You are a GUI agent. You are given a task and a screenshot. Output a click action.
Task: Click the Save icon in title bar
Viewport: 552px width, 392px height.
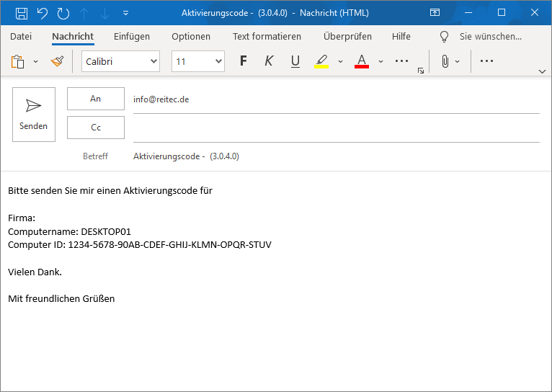(22, 13)
